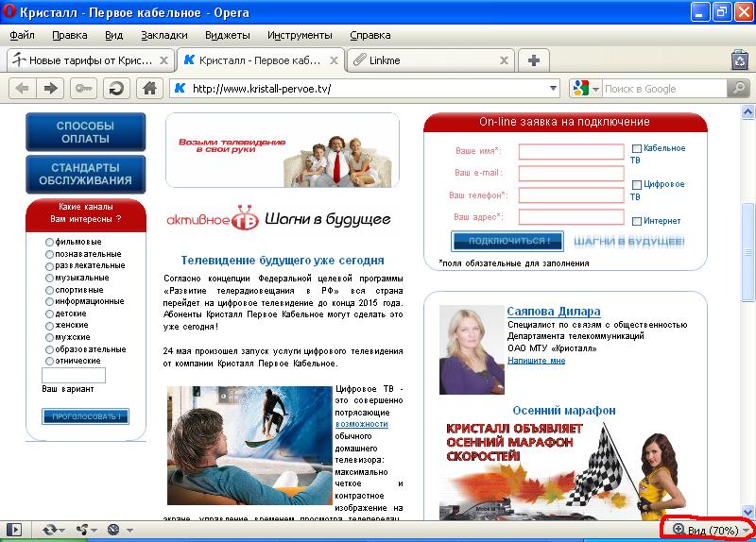The width and height of the screenshot is (756, 542).
Task: Open the Справка menu
Action: point(369,35)
